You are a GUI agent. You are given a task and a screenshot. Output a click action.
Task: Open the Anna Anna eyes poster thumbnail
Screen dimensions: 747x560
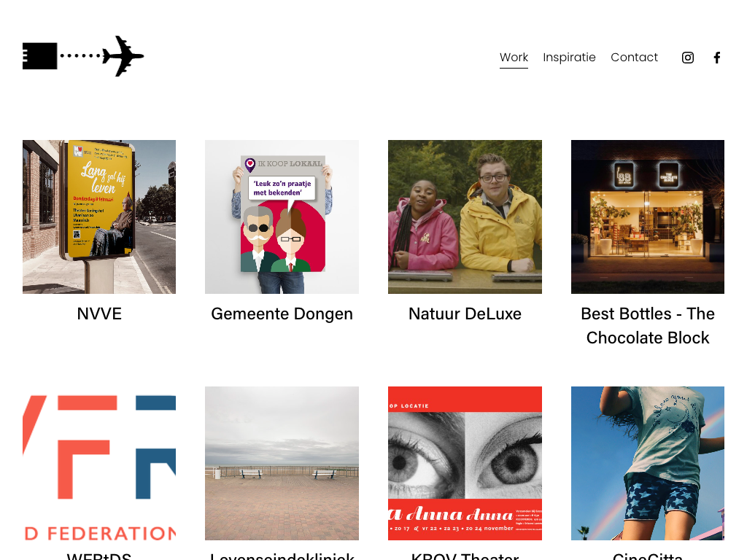[x=465, y=463]
